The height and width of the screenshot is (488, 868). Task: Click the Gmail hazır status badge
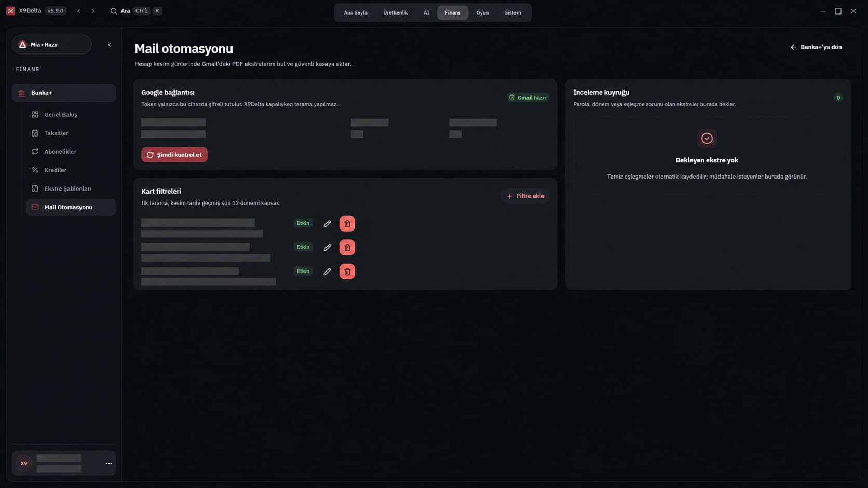527,98
